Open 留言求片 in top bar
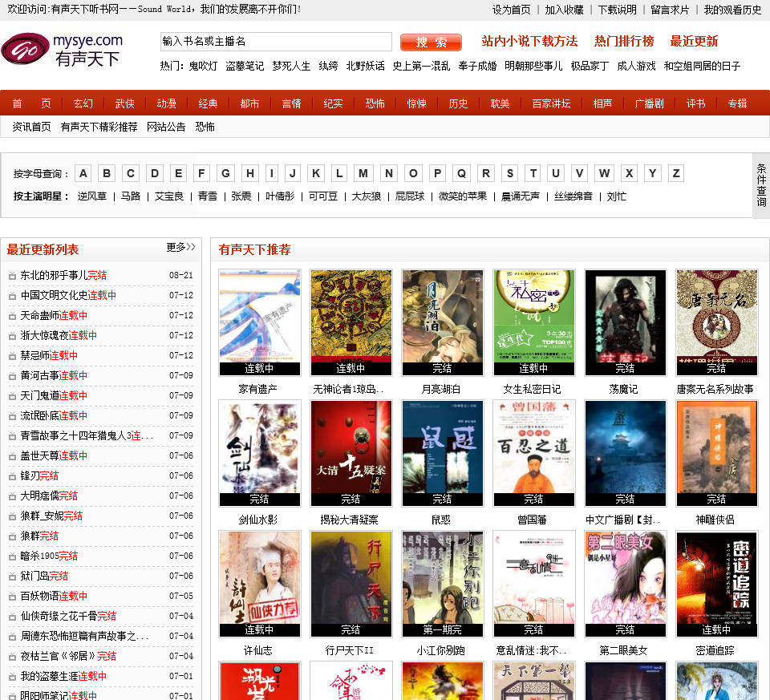Image resolution: width=770 pixels, height=700 pixels. tap(670, 10)
